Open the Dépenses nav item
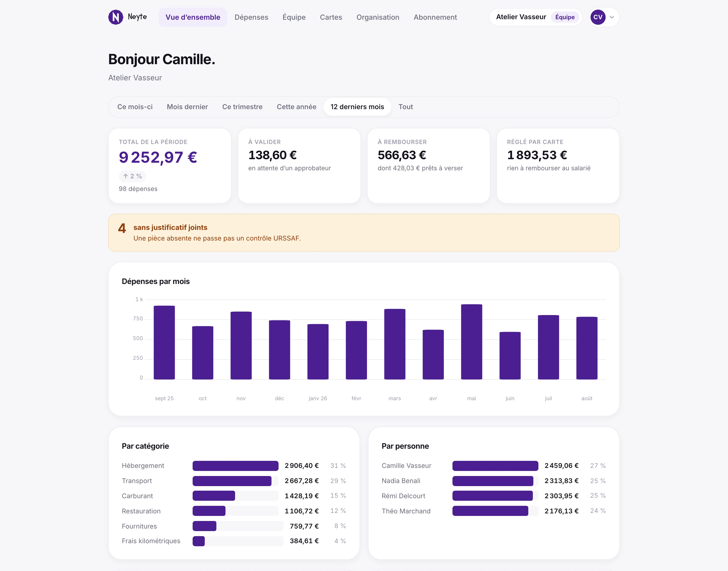The image size is (728, 571). point(251,17)
